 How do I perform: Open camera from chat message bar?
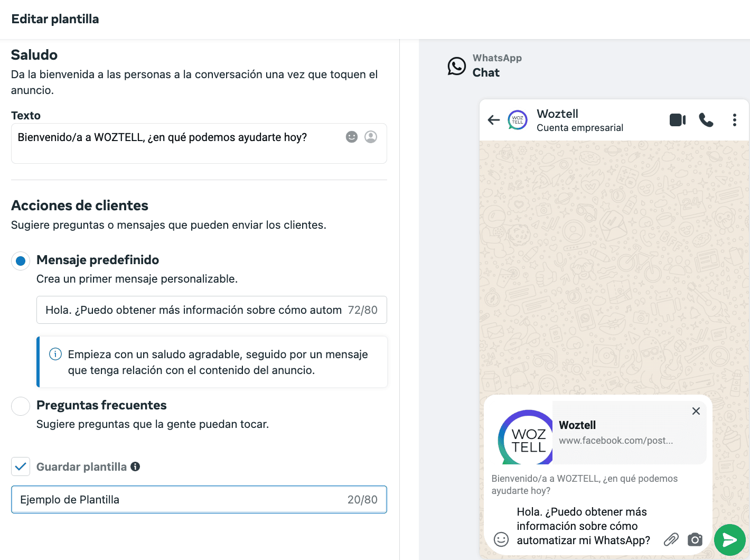[695, 539]
